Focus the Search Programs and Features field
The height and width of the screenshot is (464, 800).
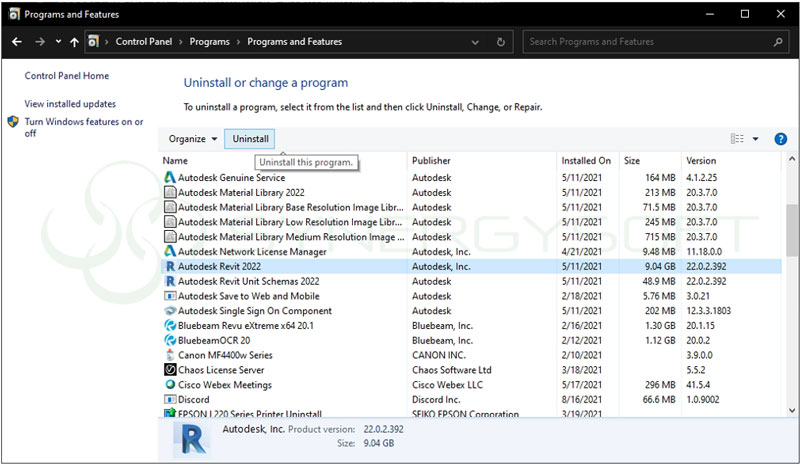tap(656, 42)
